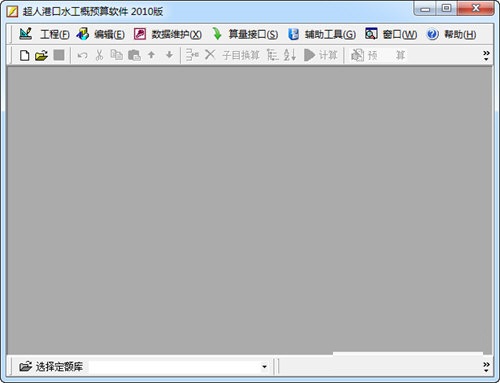
Task: Open the 帮助(H) menu
Action: pyautogui.click(x=451, y=34)
